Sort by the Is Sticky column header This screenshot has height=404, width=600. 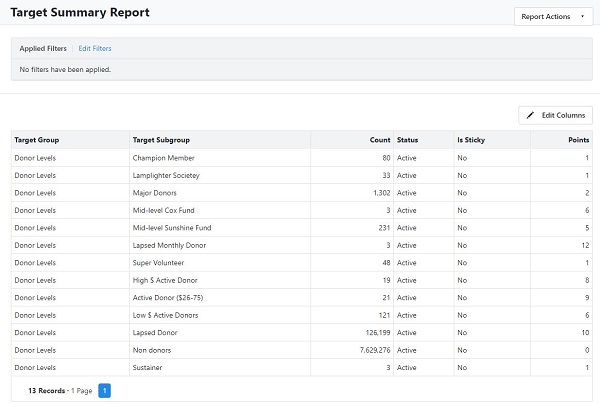(x=471, y=140)
